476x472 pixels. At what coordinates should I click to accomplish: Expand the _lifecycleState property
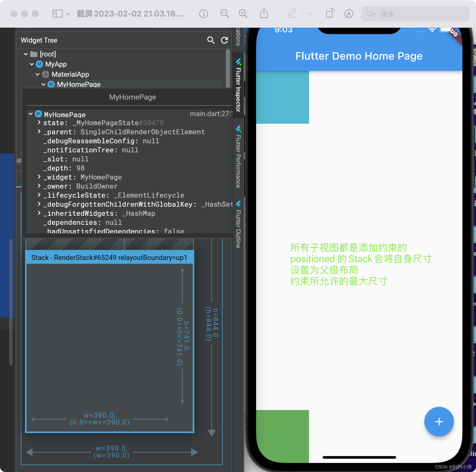click(39, 195)
